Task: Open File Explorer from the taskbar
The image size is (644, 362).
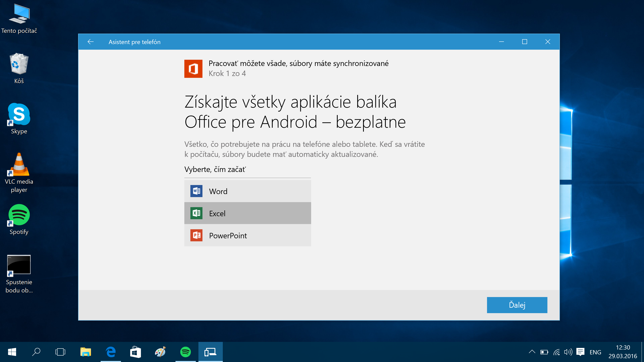Action: (86, 352)
